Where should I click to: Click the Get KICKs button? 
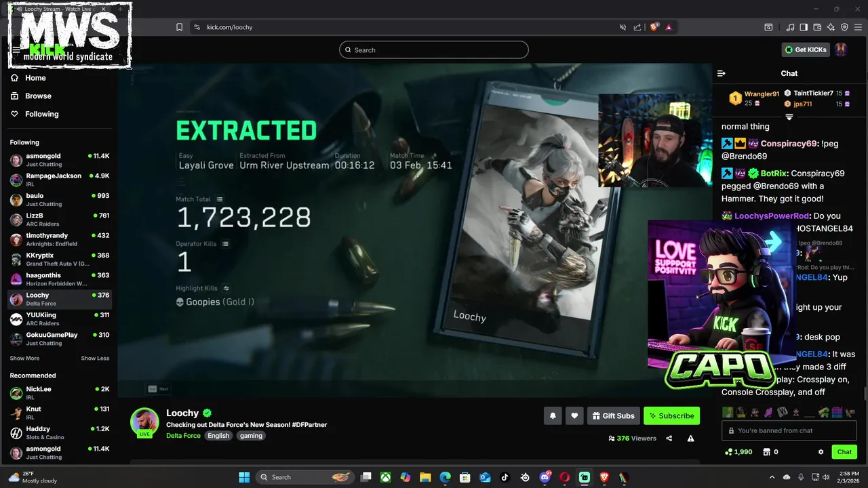806,49
